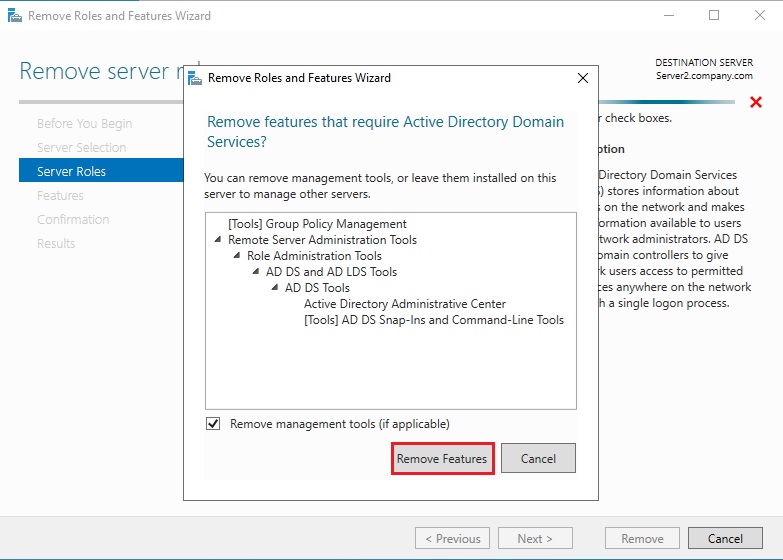
Task: Collapse Remote Server Administration Tools node
Action: 218,240
